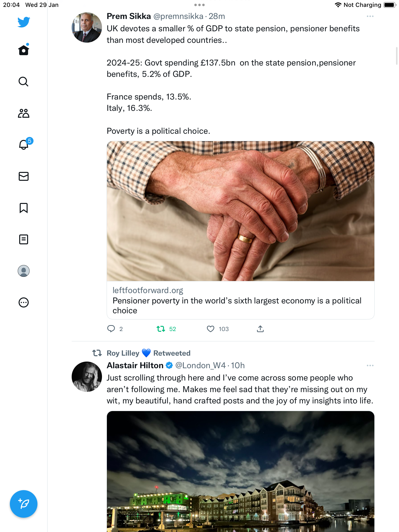Screen dimensions: 399x532
Task: Expand options menu on Prem Sikka's tweet
Action: (370, 16)
